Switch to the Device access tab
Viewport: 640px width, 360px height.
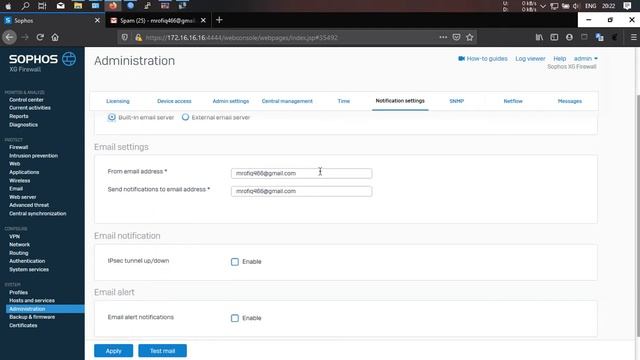pyautogui.click(x=174, y=101)
